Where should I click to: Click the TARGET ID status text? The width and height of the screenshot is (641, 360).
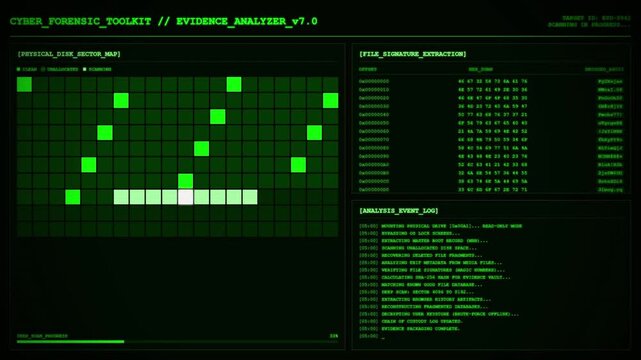tap(596, 18)
